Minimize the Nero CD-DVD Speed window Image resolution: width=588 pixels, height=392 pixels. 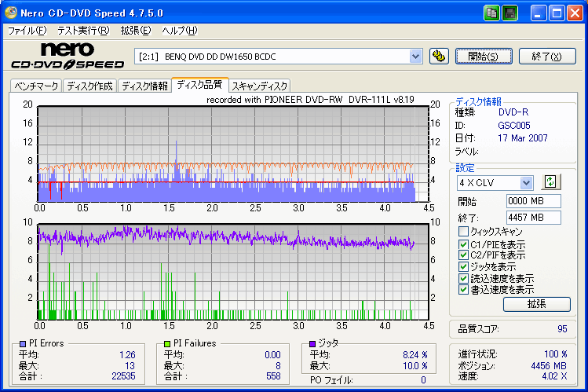540,13
